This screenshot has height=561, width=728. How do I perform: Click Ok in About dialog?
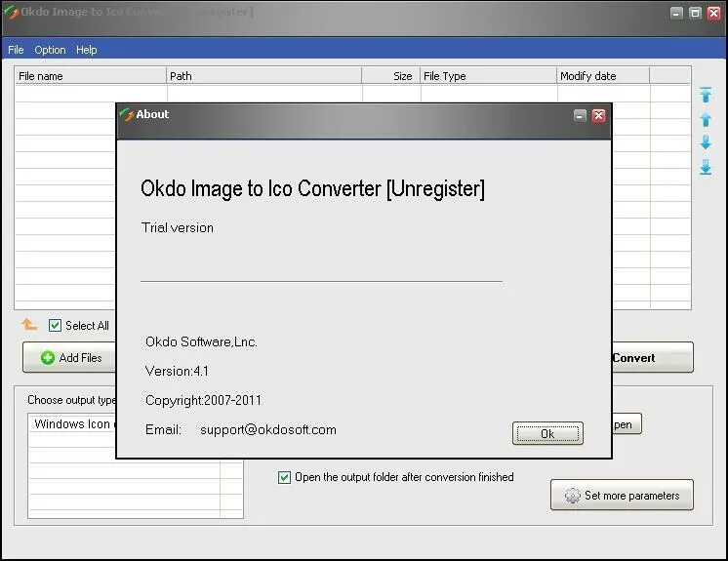[x=547, y=433]
